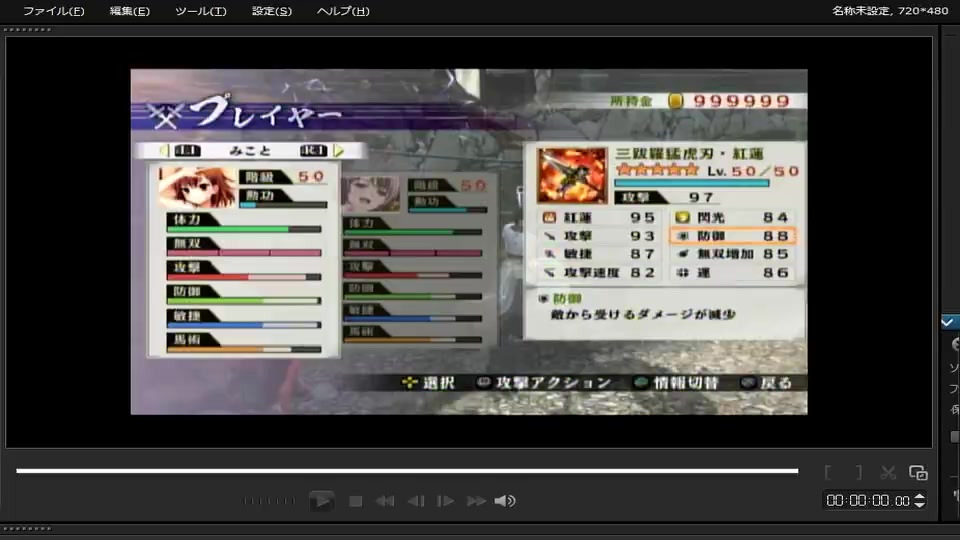Click the checkmark icon on right panel edge
The height and width of the screenshot is (540, 960).
point(948,322)
